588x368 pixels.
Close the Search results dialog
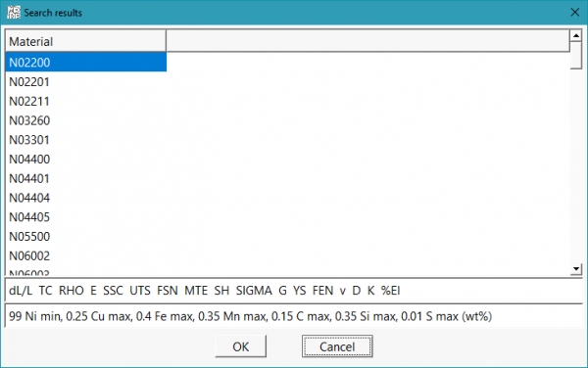coord(575,13)
